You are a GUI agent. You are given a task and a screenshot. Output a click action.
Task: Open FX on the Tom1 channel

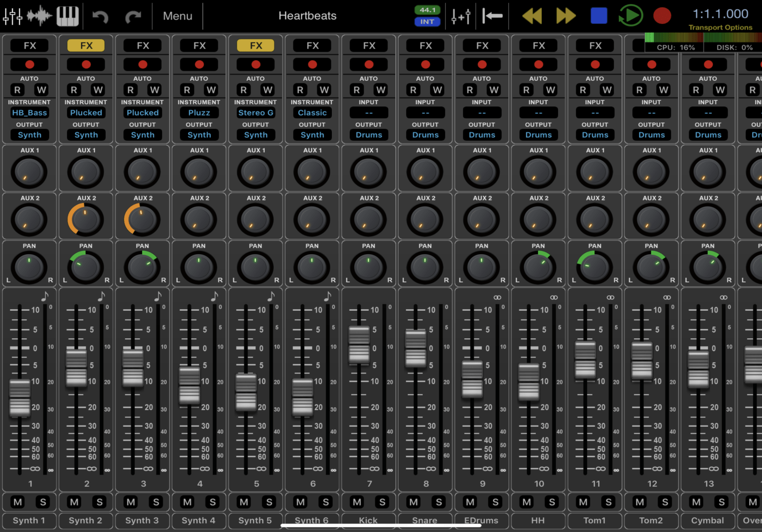click(595, 46)
